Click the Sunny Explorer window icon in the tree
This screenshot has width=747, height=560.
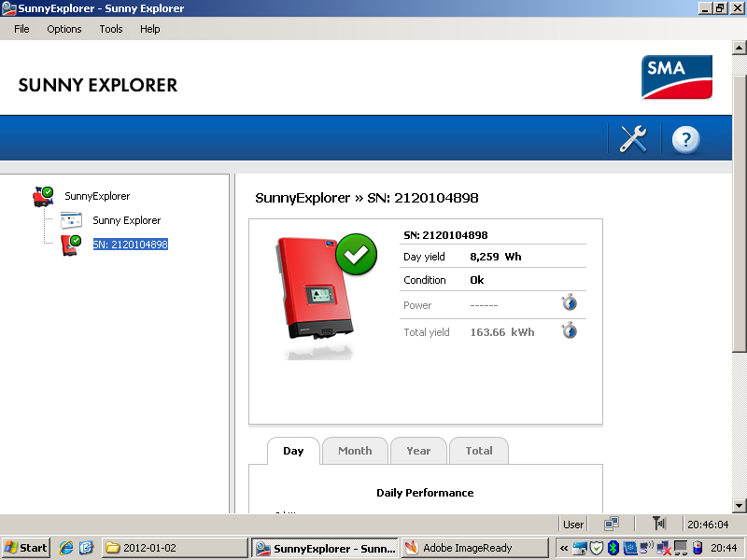click(x=71, y=220)
